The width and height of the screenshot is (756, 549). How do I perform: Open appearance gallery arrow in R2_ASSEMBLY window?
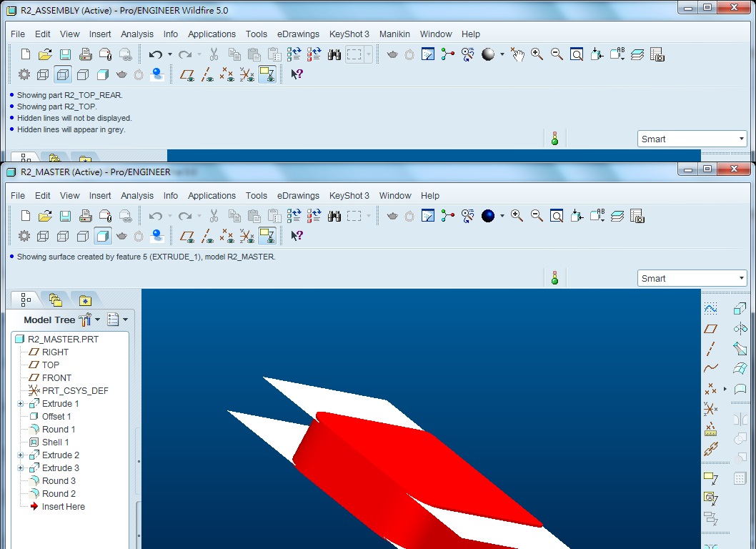click(x=502, y=54)
